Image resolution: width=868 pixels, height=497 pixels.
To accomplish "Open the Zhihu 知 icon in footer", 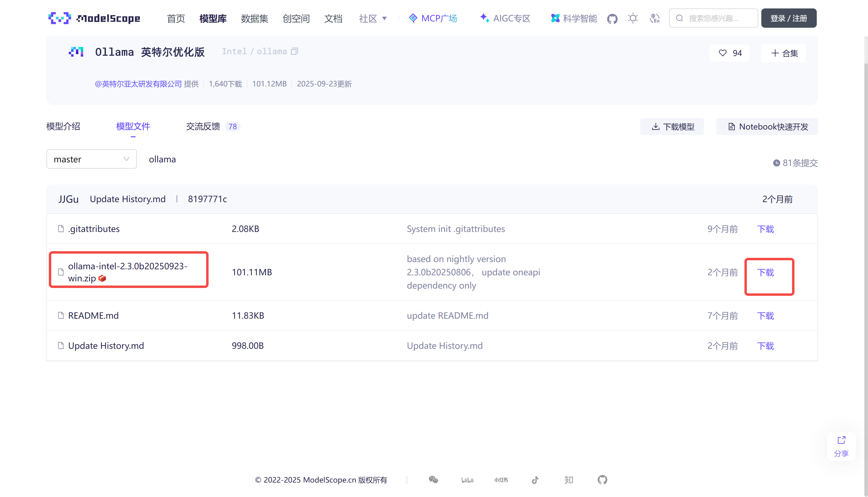I will click(568, 480).
